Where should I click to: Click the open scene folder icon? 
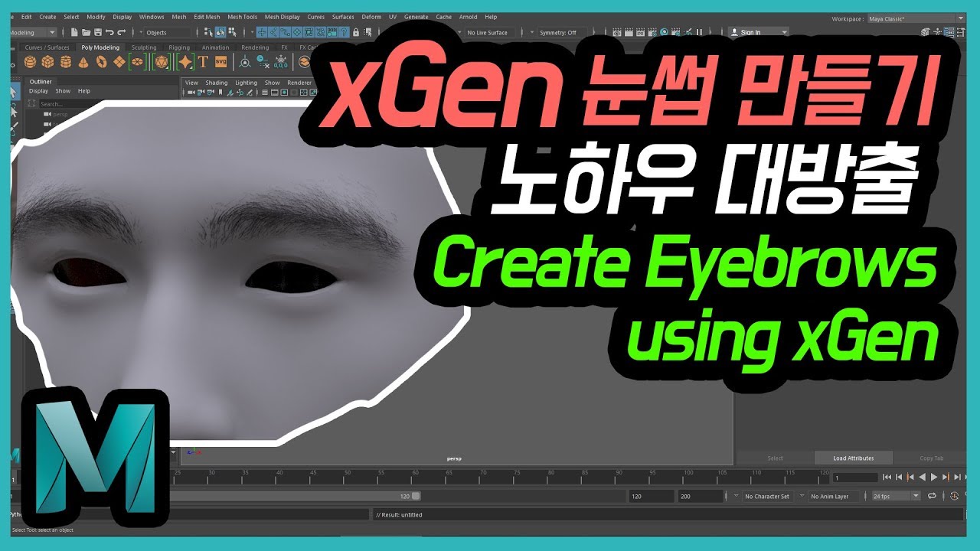[x=87, y=32]
